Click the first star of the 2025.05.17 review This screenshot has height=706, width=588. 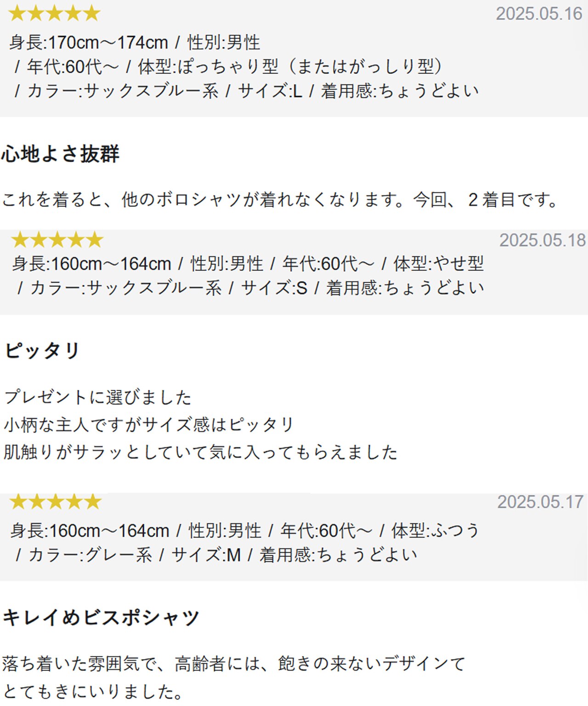point(18,502)
